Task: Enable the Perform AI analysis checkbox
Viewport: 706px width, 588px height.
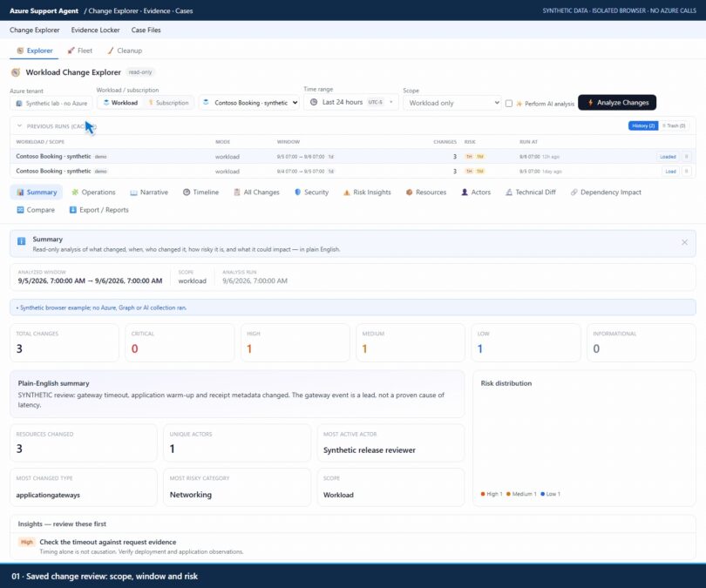Action: 509,104
